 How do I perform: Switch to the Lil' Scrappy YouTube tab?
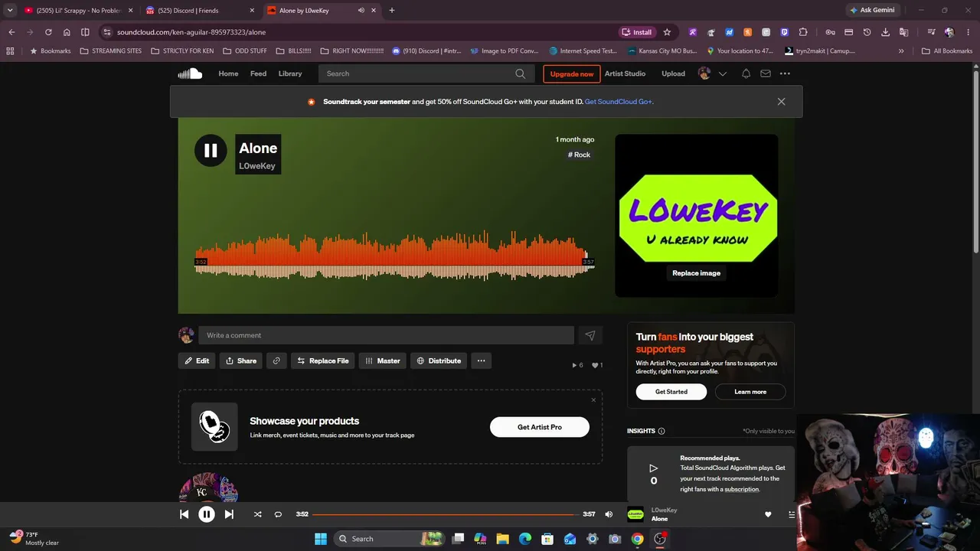coord(77,11)
